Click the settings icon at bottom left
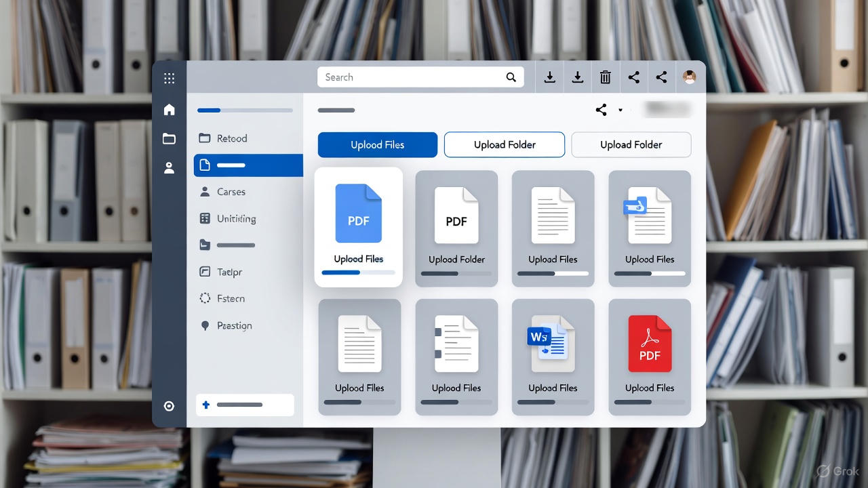Viewport: 868px width, 488px height. 169,406
